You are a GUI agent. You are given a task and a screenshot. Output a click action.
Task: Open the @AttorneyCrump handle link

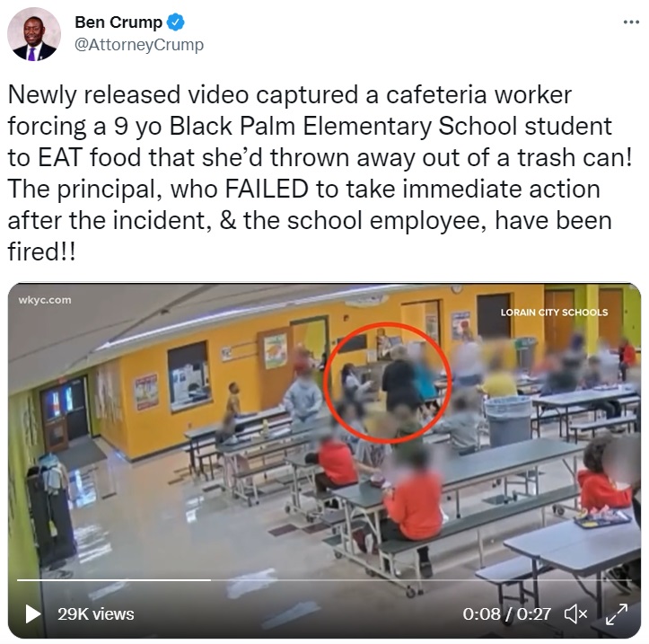point(139,44)
